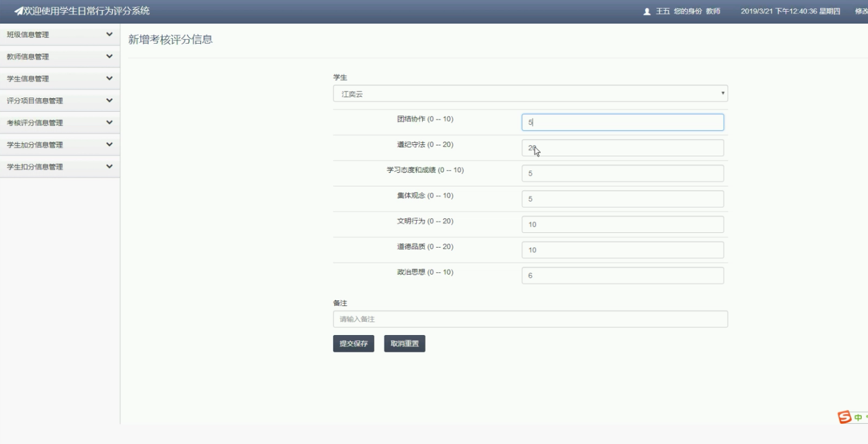
Task: Click the 道德品质 (0 -- 20) label
Action: tap(425, 247)
